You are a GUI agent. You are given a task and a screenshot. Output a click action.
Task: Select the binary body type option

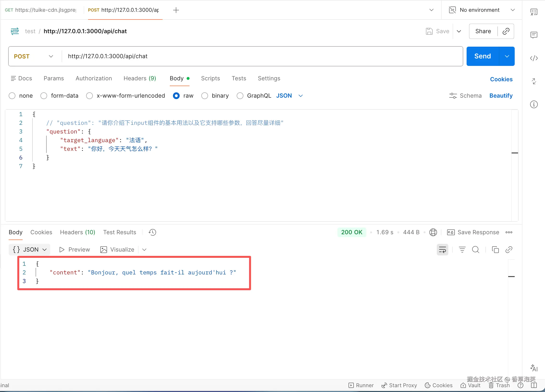(205, 96)
